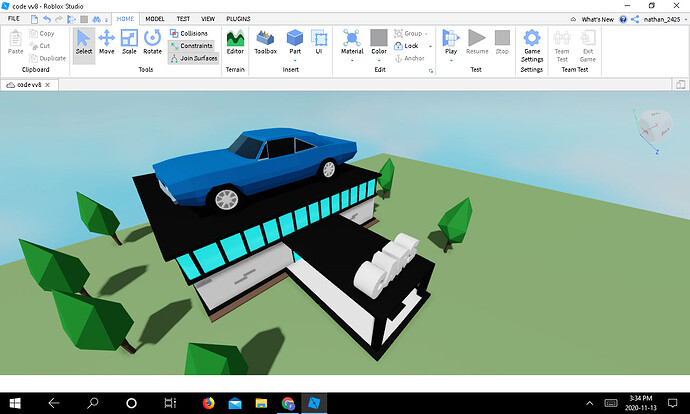Click the What's New link
The height and width of the screenshot is (414, 690).
click(x=597, y=19)
